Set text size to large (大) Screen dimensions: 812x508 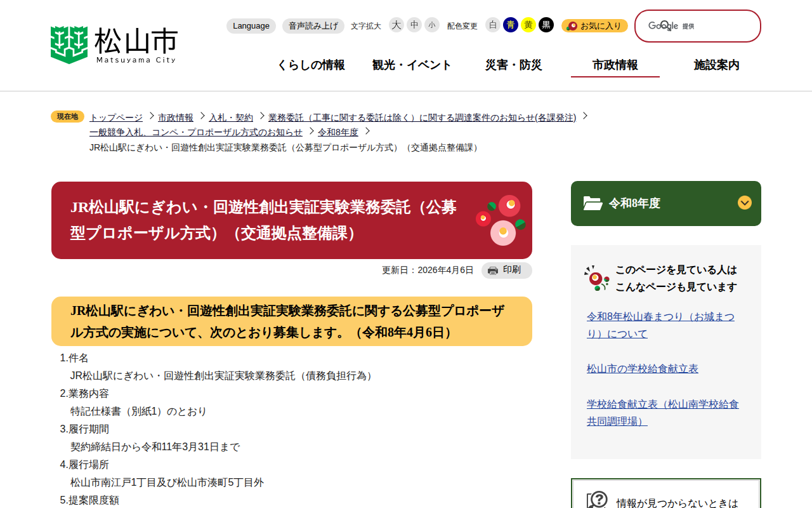point(396,25)
